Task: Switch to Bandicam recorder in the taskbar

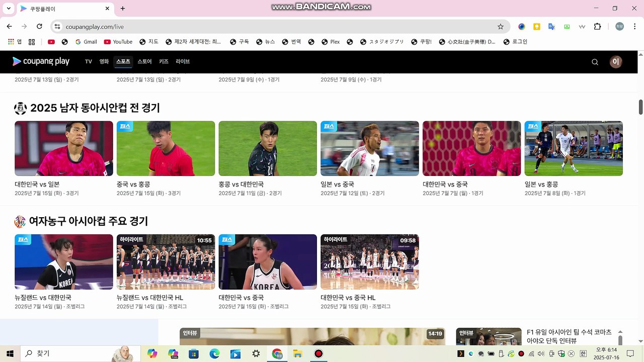Action: [x=318, y=353]
